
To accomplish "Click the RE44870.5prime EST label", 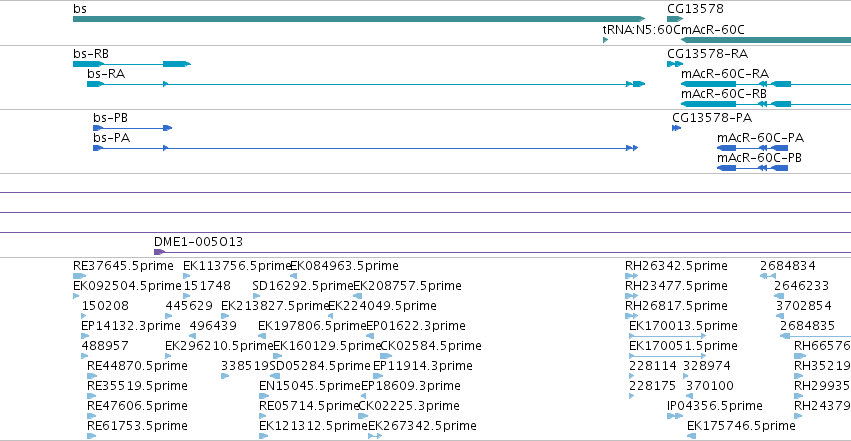I will click(137, 366).
